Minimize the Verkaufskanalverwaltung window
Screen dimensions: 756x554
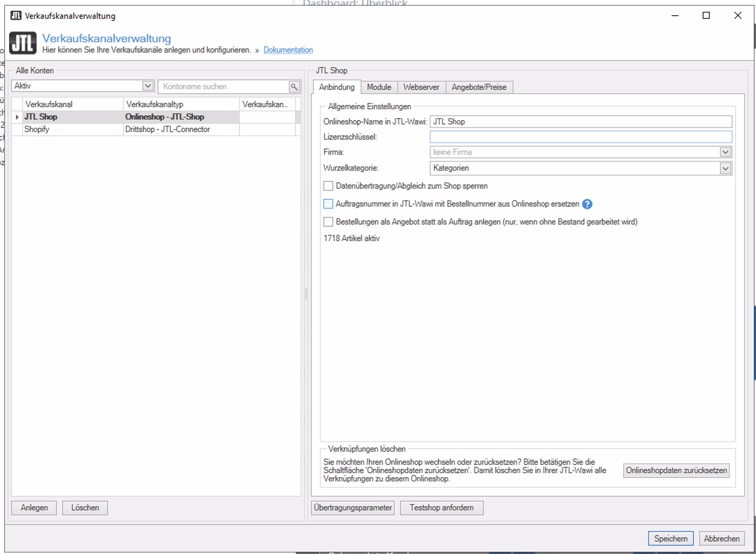pos(675,16)
